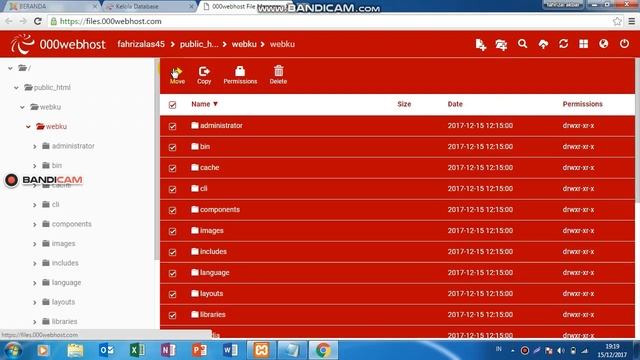
Task: Click the Delete trash icon
Action: pyautogui.click(x=278, y=71)
